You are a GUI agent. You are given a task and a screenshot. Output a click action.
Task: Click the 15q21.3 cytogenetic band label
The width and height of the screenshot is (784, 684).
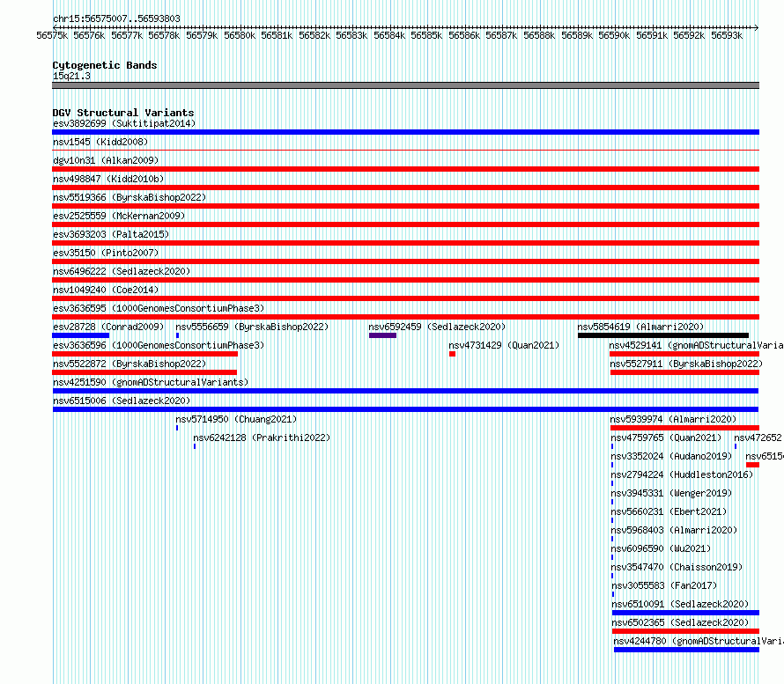[x=71, y=76]
